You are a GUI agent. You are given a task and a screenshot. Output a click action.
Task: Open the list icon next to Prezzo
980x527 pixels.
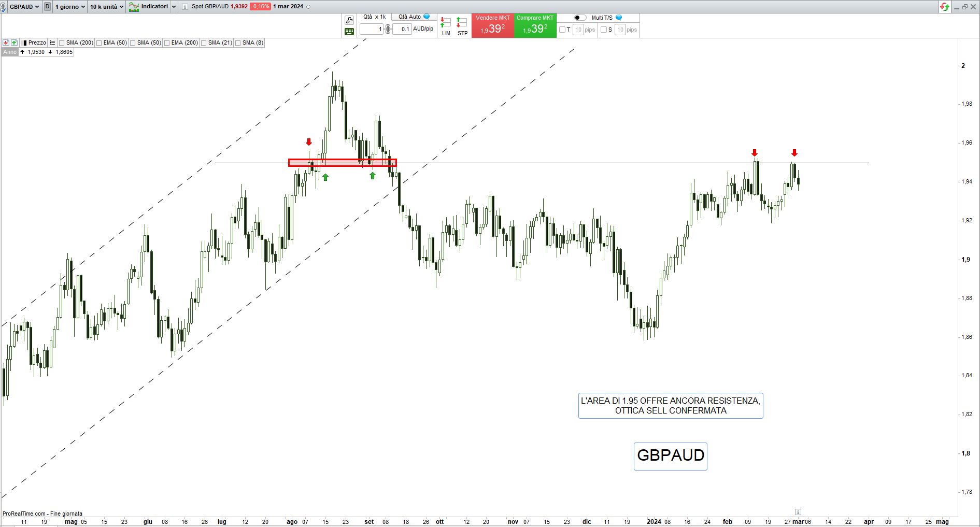coord(52,42)
